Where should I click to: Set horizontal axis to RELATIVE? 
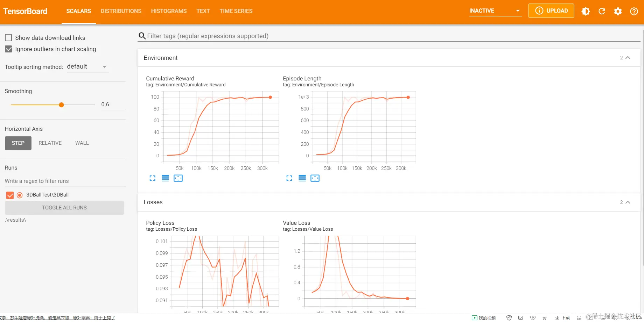pos(50,143)
